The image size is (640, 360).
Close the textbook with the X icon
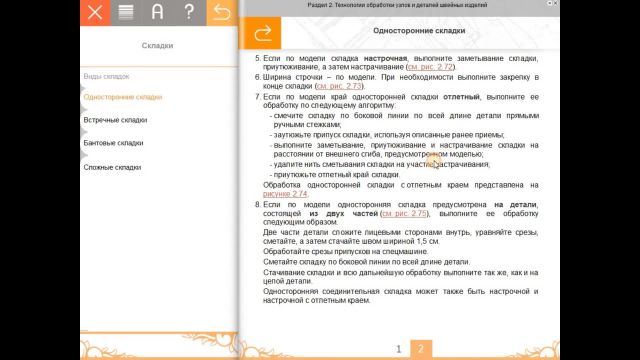point(95,13)
